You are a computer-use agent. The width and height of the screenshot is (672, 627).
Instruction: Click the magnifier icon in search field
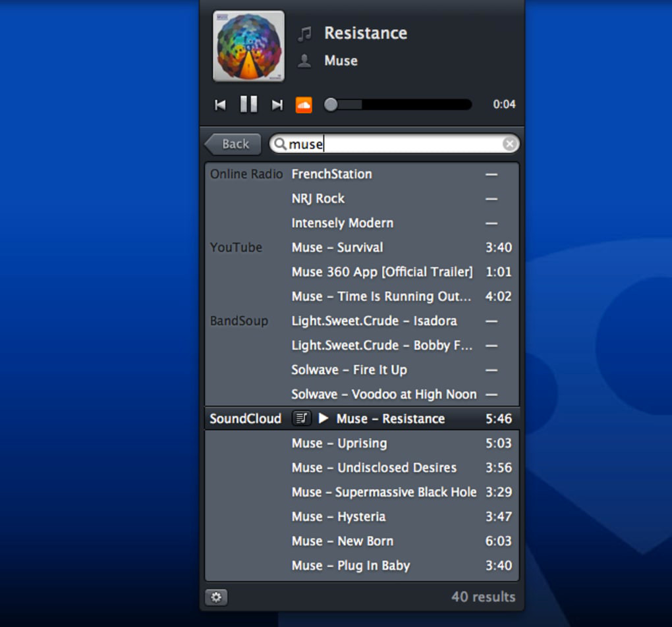coord(280,144)
